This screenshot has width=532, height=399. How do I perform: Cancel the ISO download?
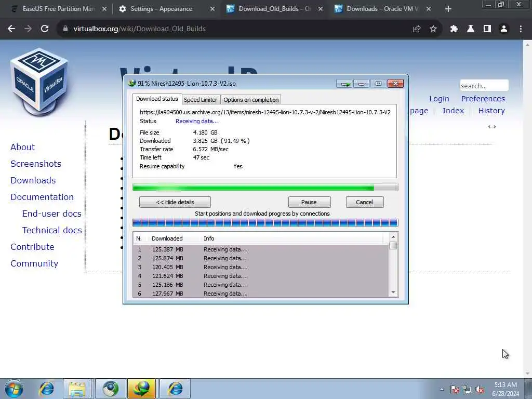click(x=364, y=202)
